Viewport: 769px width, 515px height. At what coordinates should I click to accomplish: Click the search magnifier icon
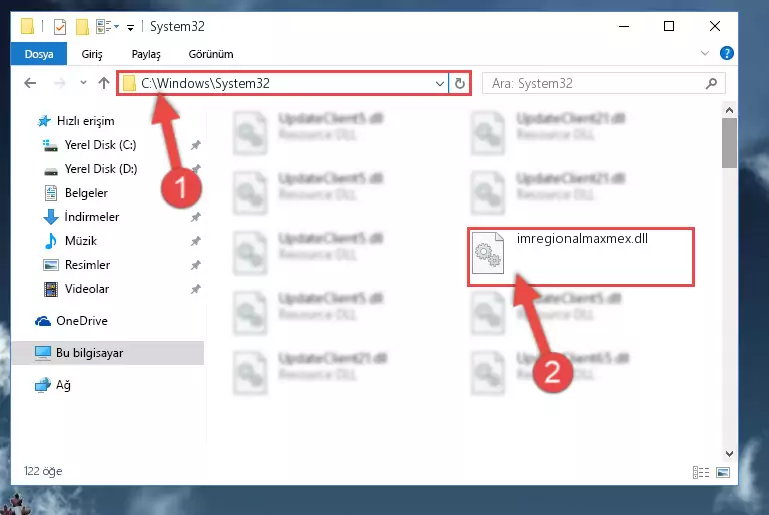[x=712, y=84]
